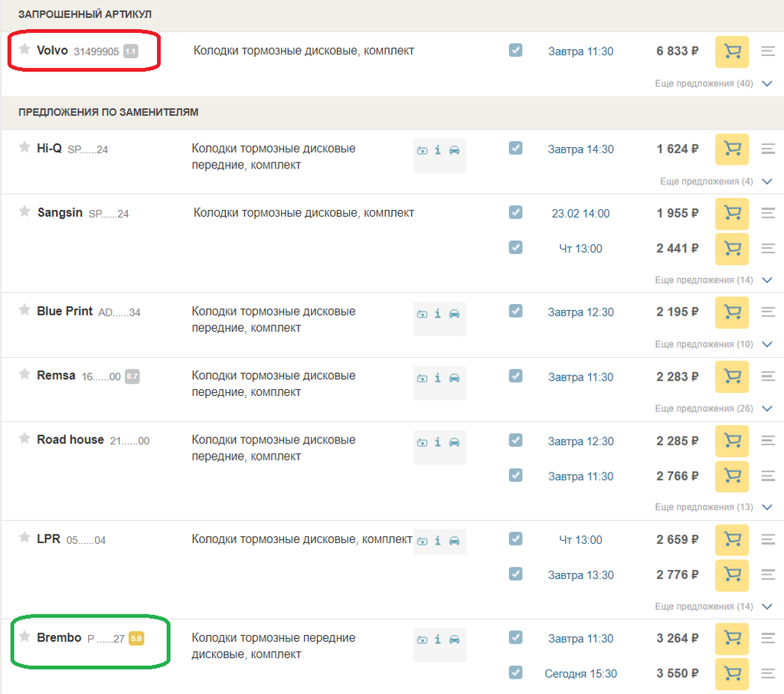Expand Еще предложения (14) for LPR
The image size is (784, 694).
pyautogui.click(x=714, y=607)
